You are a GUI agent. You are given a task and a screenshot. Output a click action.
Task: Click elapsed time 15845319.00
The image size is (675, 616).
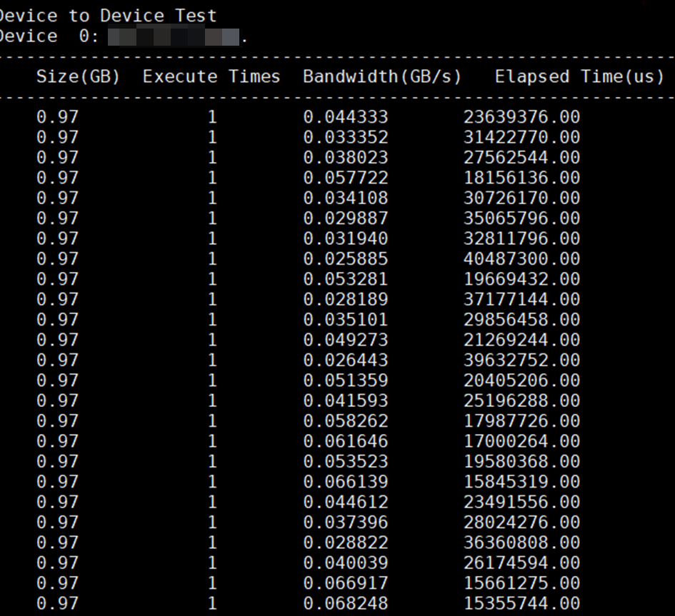point(521,482)
